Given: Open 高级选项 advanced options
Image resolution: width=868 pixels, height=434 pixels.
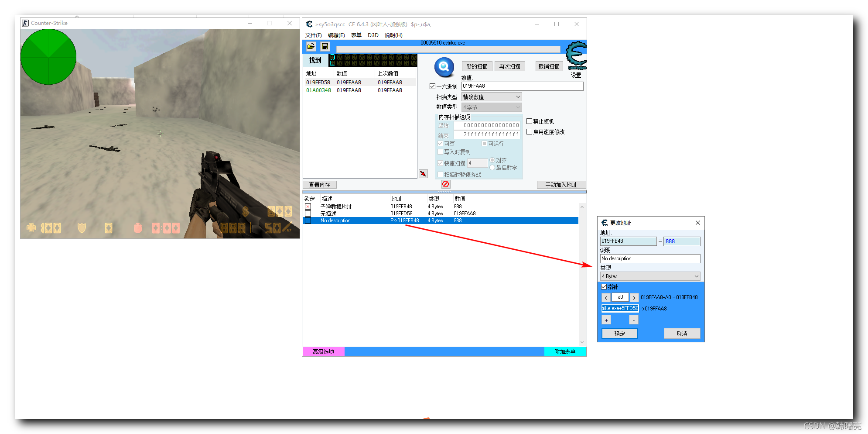Looking at the screenshot, I should (323, 351).
